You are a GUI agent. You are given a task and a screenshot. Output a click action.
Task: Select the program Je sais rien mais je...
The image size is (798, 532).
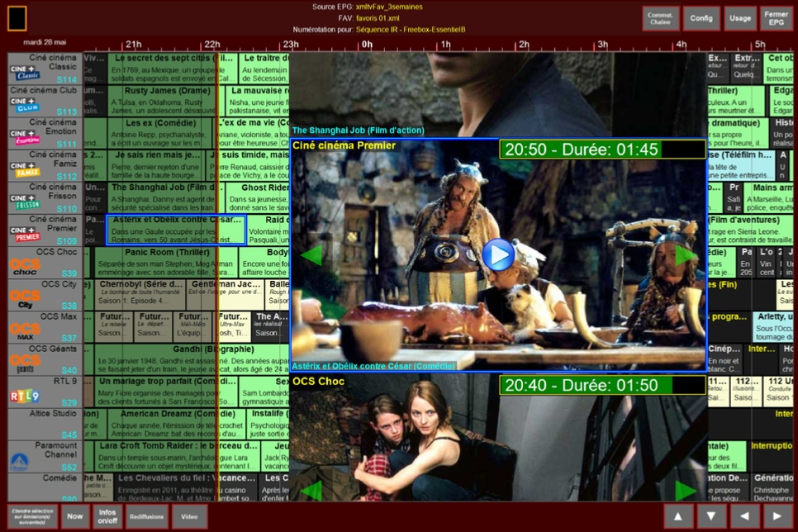[x=157, y=165]
